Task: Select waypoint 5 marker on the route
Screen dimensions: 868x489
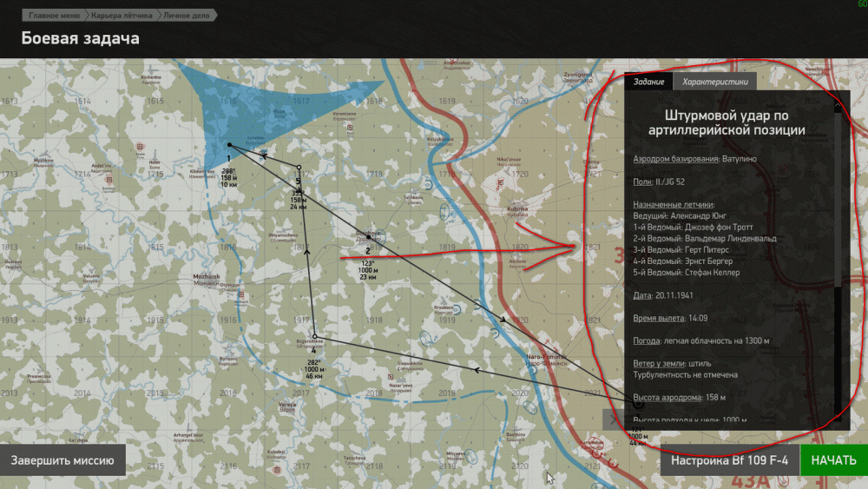Action: [299, 168]
